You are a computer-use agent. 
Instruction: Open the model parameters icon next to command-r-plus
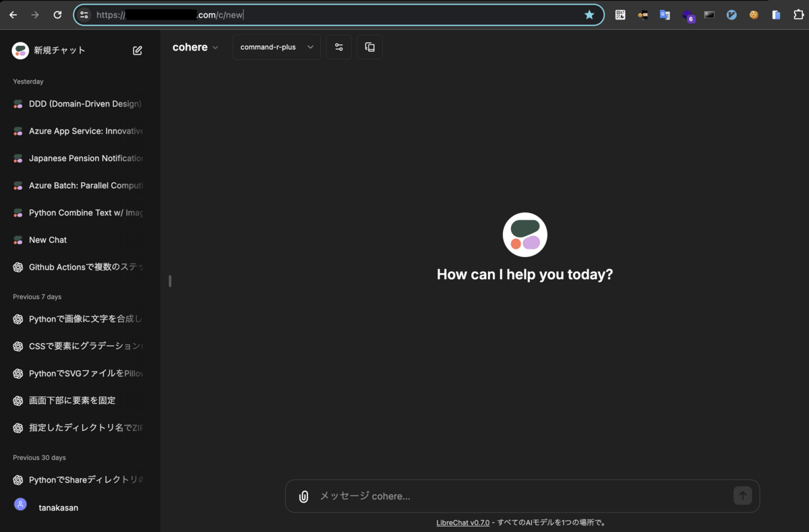[x=338, y=47]
